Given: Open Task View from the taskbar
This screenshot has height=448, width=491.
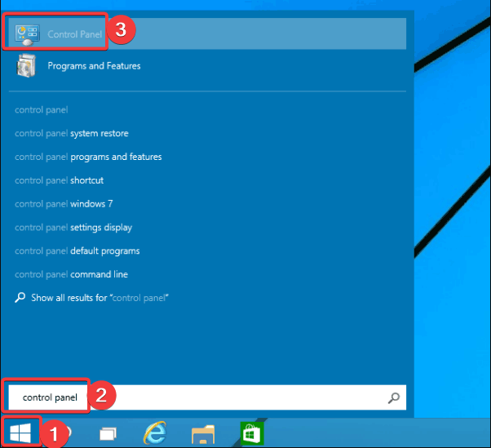Looking at the screenshot, I should pyautogui.click(x=108, y=434).
